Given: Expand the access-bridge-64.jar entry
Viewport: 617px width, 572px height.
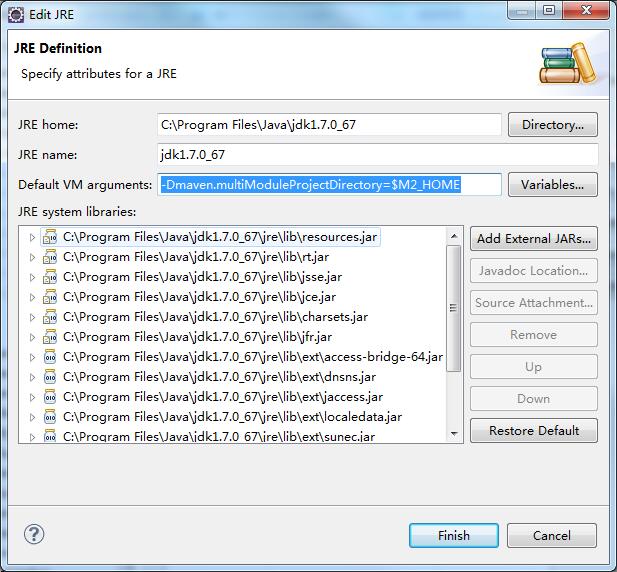Looking at the screenshot, I should point(32,357).
